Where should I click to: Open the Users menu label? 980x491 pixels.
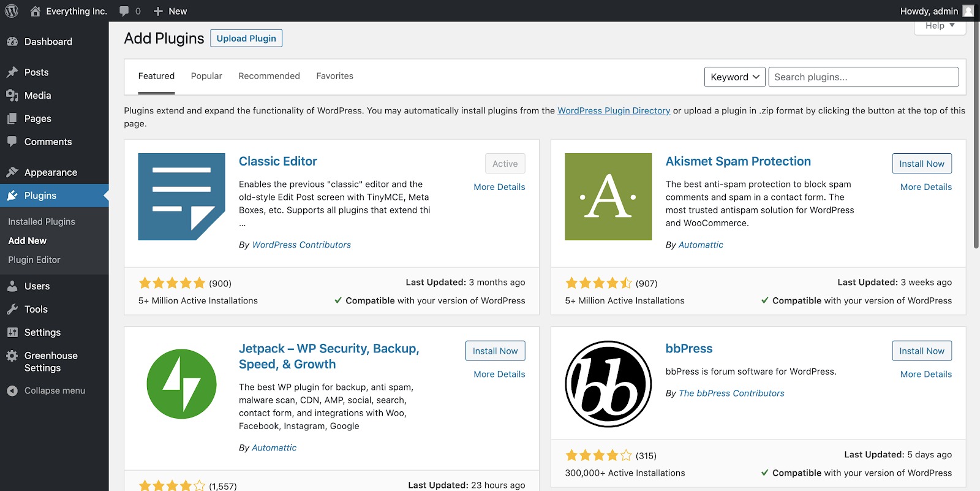pos(37,286)
